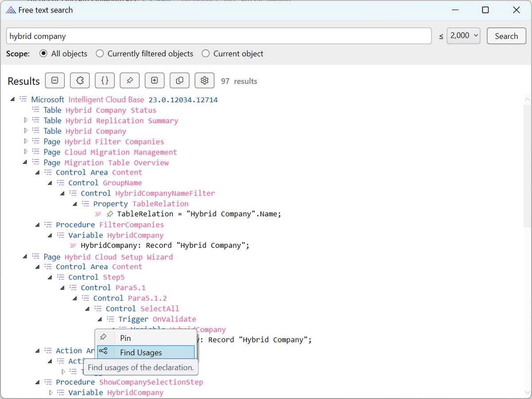This screenshot has height=399, width=532.
Task: Select the TableRelation = "Hybrid Company".Name line
Action: tap(199, 214)
